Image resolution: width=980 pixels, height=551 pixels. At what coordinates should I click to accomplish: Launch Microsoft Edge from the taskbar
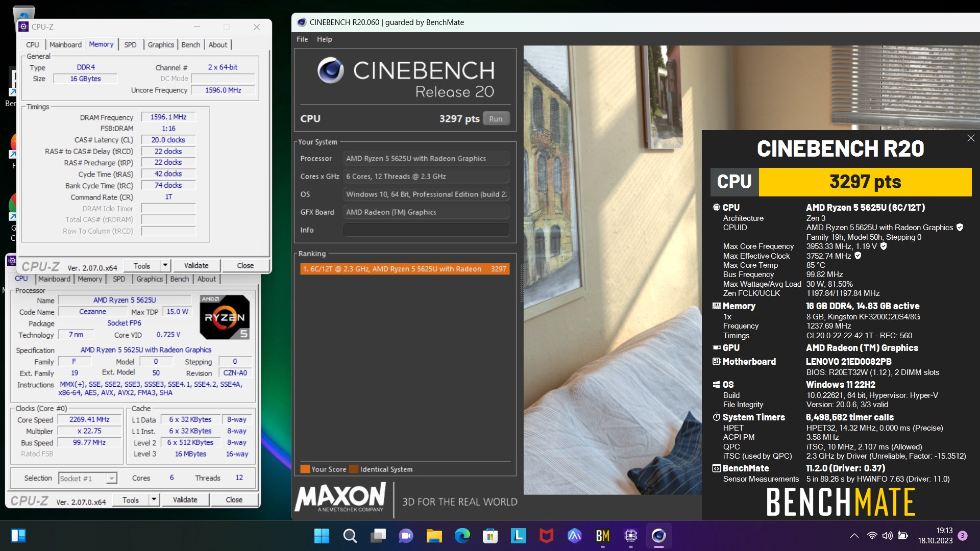(x=462, y=536)
